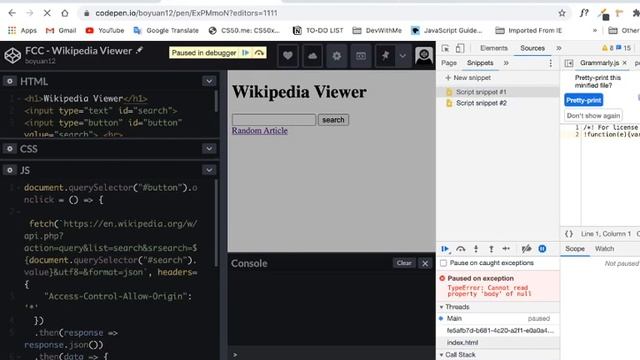The image size is (640, 360).
Task: Open the TO-DO LIST bookmark
Action: (x=318, y=30)
